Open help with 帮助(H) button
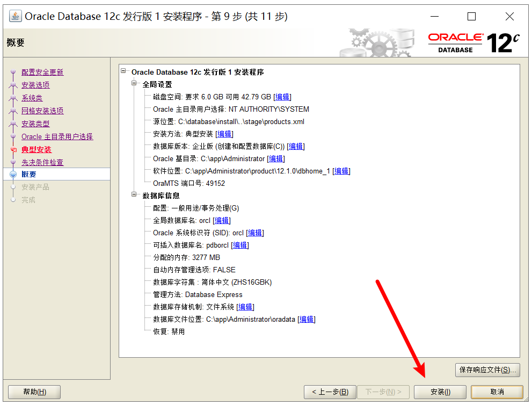The height and width of the screenshot is (405, 532). click(34, 392)
